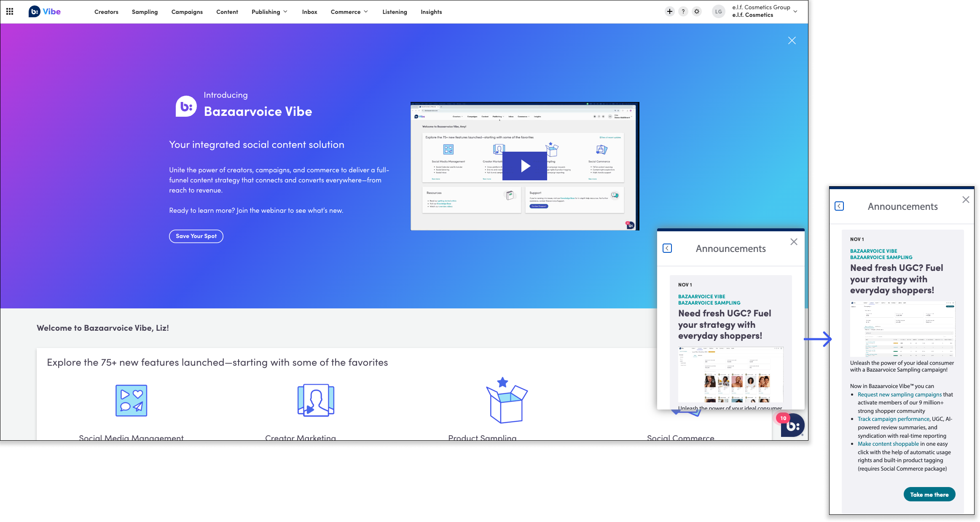The width and height of the screenshot is (980, 522).
Task: Click the Save Your Spot button
Action: tap(196, 236)
